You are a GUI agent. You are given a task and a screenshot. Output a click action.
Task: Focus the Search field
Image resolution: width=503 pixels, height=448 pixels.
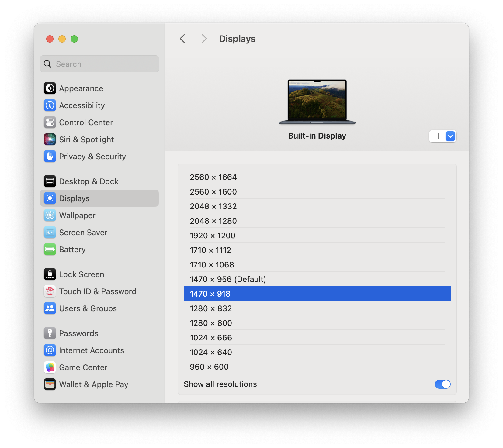pos(99,64)
